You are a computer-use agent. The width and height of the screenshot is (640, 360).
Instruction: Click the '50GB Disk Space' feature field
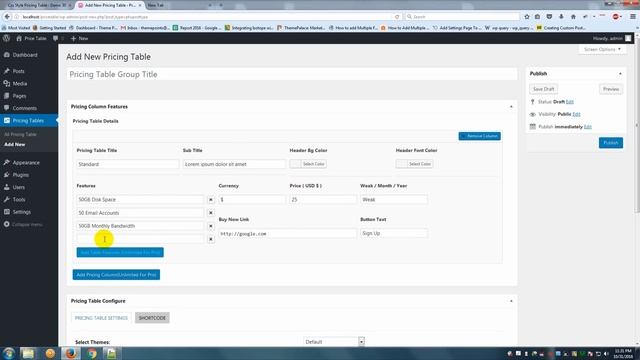click(x=140, y=200)
